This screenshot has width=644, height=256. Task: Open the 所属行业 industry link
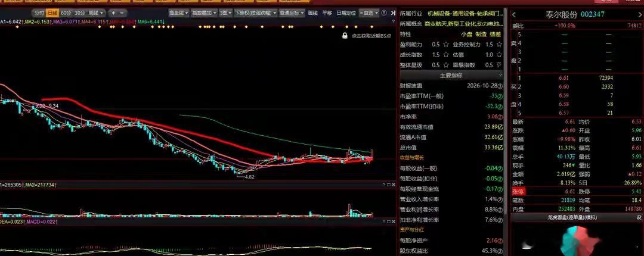[x=465, y=14]
